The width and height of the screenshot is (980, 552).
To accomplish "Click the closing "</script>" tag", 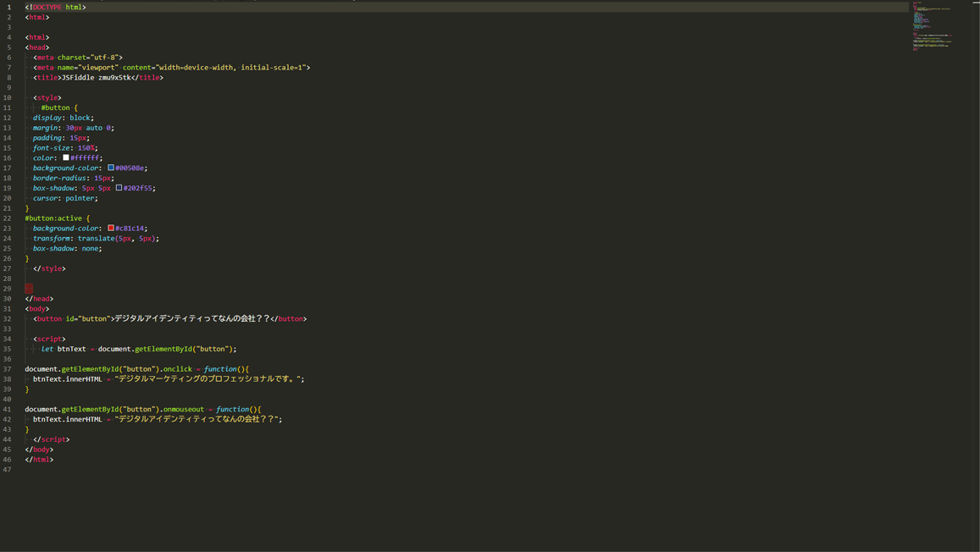I will (x=52, y=439).
